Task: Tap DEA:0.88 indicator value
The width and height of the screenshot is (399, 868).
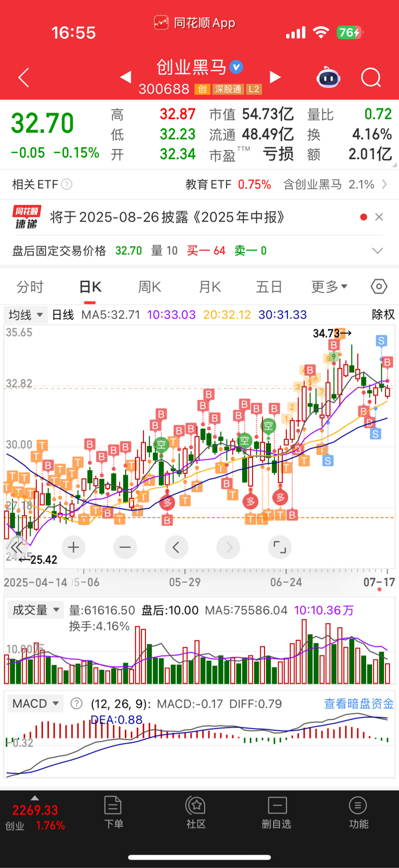Action: point(116,720)
